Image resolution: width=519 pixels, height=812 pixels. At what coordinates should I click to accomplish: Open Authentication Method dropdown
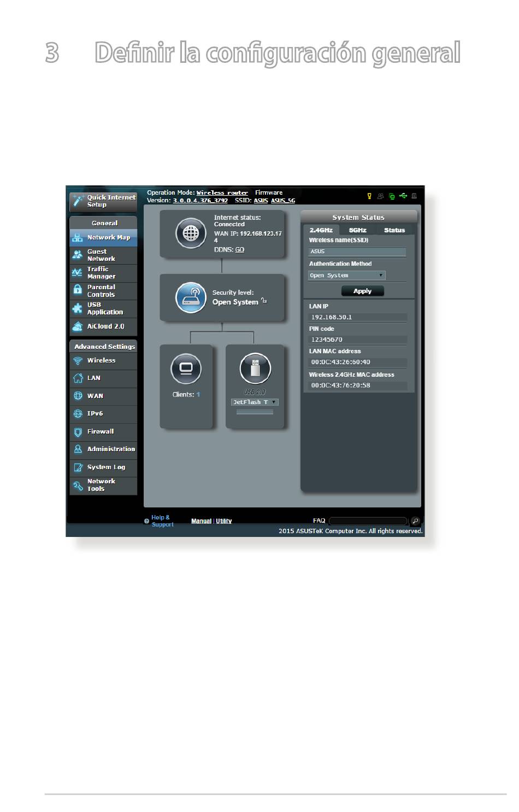coord(347,276)
